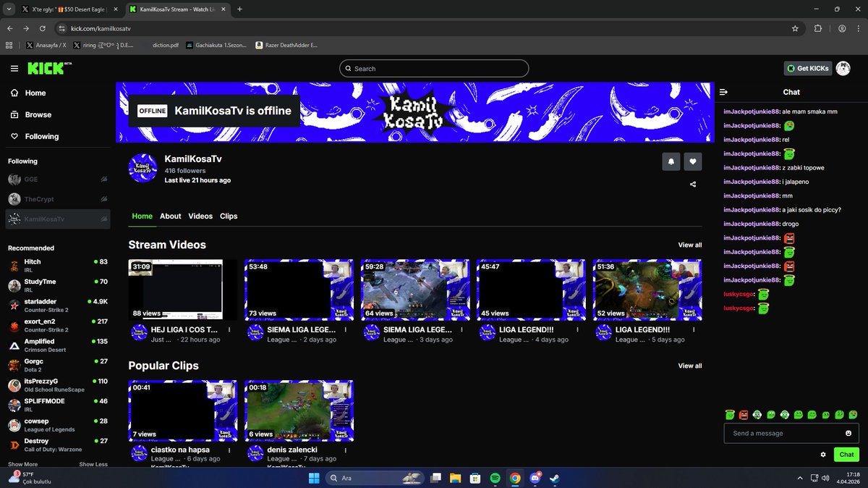Screen dimensions: 868x488
Task: Open three-dot menu for HEJ LIGA I COS video
Action: 229,329
